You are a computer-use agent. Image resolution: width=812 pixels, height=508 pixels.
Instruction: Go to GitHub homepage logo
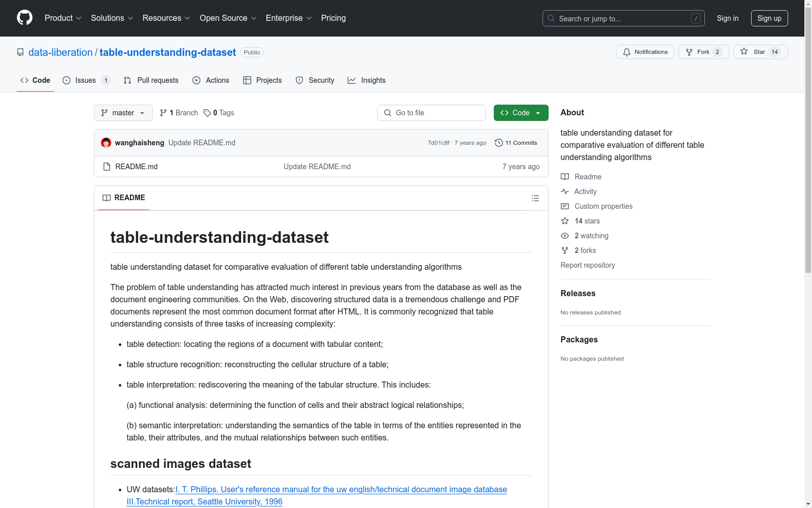24,18
